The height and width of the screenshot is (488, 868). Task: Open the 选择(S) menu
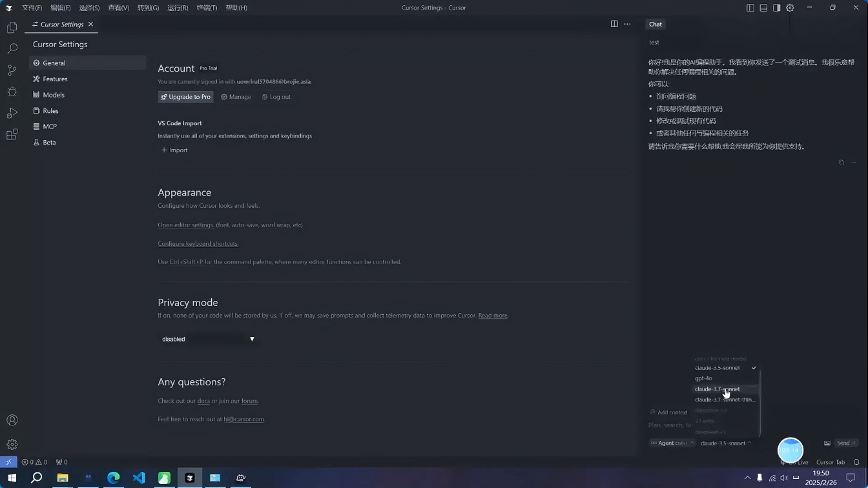coord(89,8)
